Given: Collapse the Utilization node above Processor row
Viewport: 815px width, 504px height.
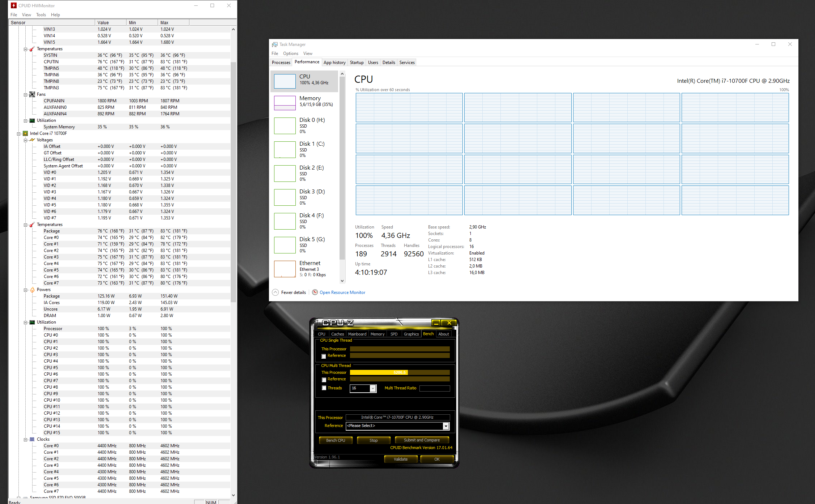Looking at the screenshot, I should click(x=25, y=322).
